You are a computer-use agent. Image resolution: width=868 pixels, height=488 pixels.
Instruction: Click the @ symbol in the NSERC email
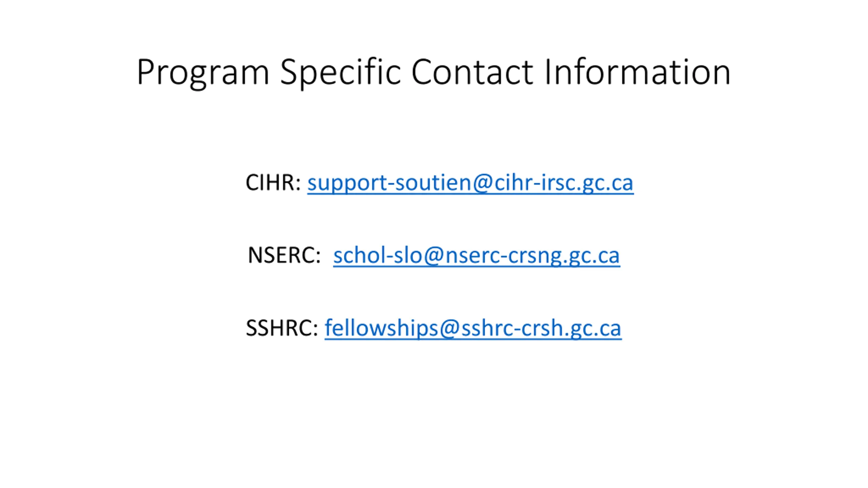[434, 256]
